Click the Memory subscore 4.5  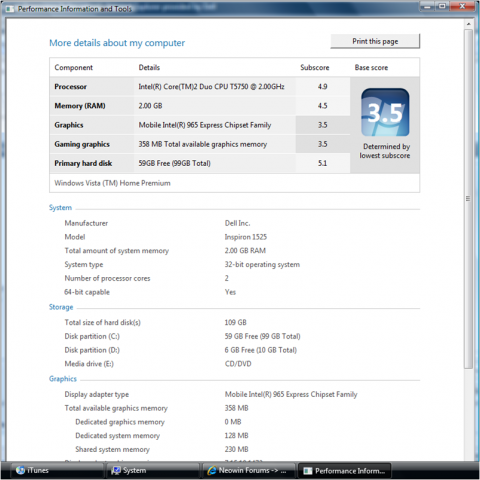point(322,106)
